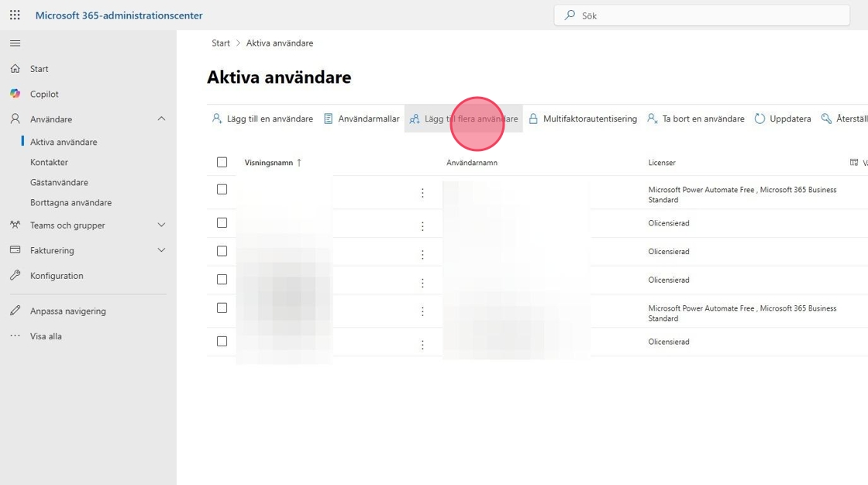Open Copilot from the sidebar
The height and width of the screenshot is (485, 868).
pyautogui.click(x=44, y=94)
